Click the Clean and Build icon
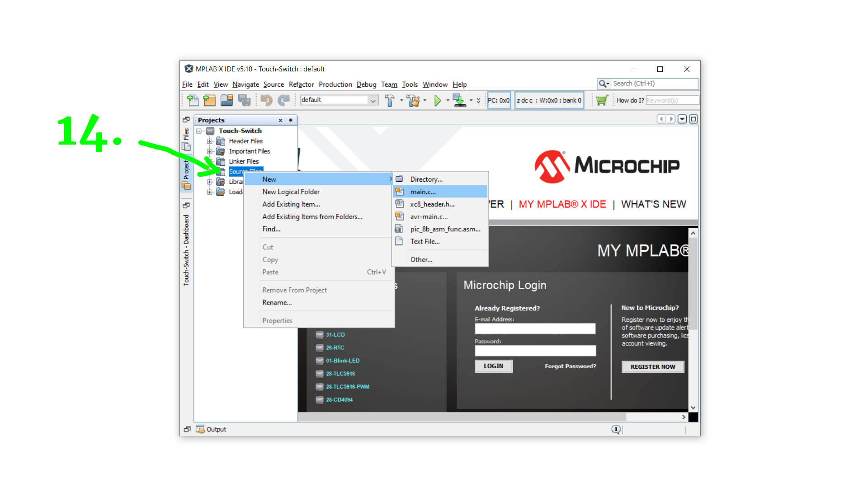This screenshot has width=868, height=488. pyautogui.click(x=413, y=100)
